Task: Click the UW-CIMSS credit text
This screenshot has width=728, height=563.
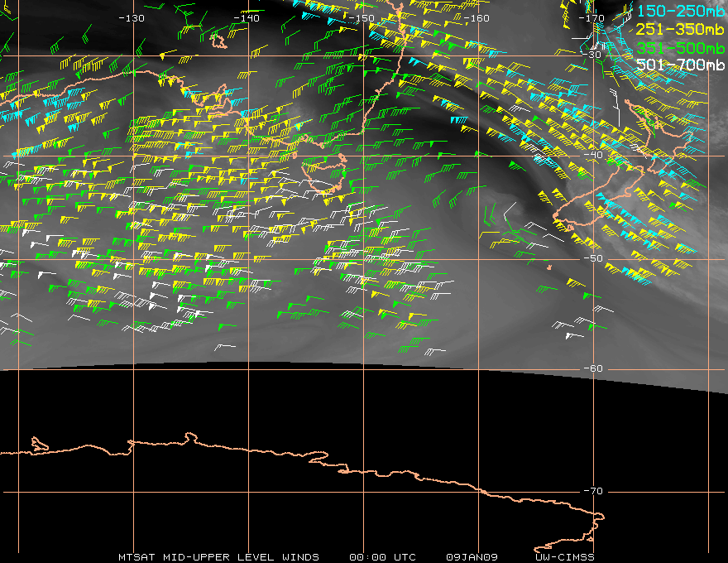Action: 564,557
